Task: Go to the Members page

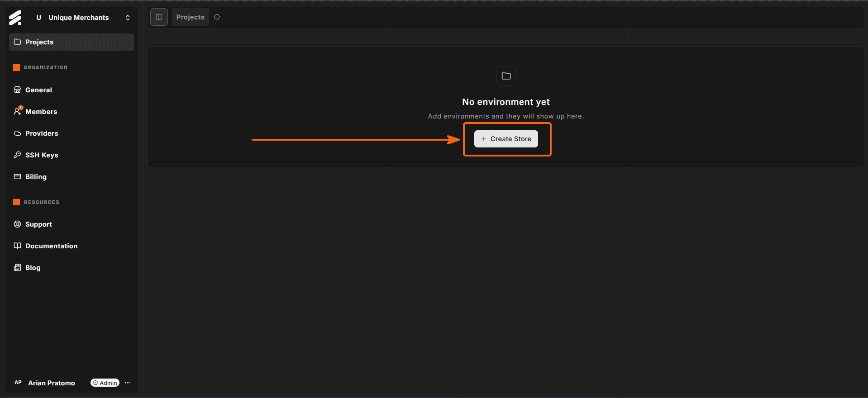Action: click(72, 112)
